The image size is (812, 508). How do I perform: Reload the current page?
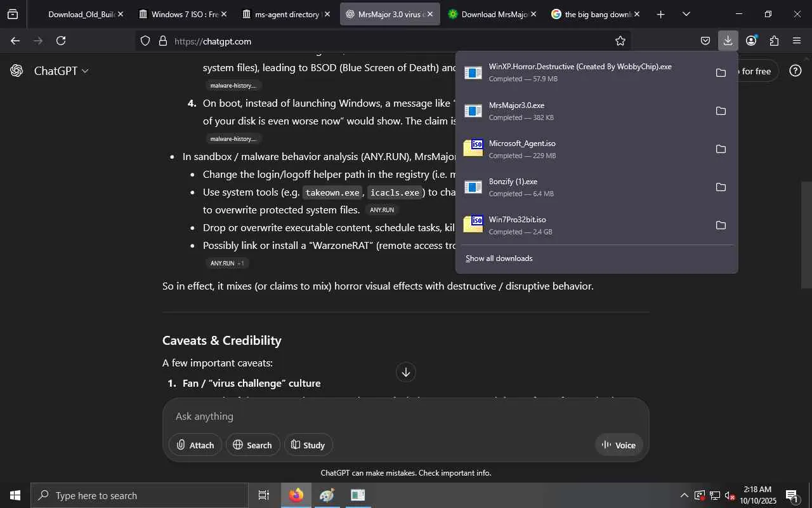(61, 41)
